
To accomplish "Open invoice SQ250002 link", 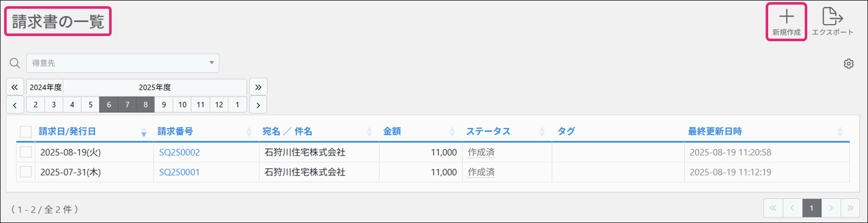I will click(179, 152).
